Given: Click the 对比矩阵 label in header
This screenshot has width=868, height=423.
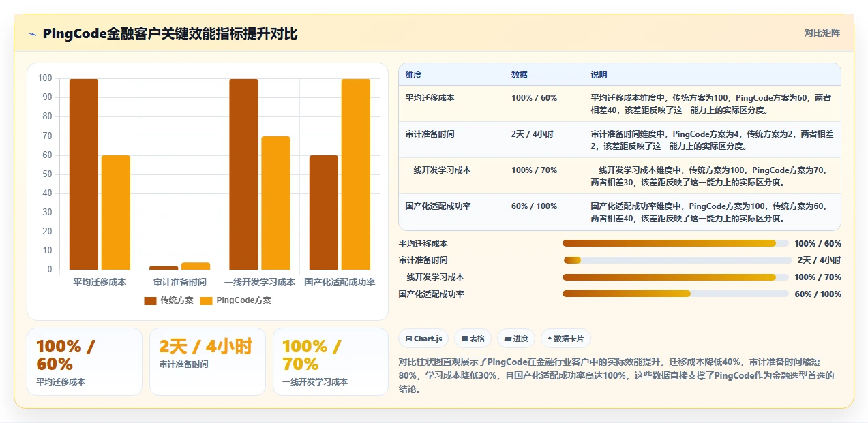Looking at the screenshot, I should pyautogui.click(x=822, y=33).
